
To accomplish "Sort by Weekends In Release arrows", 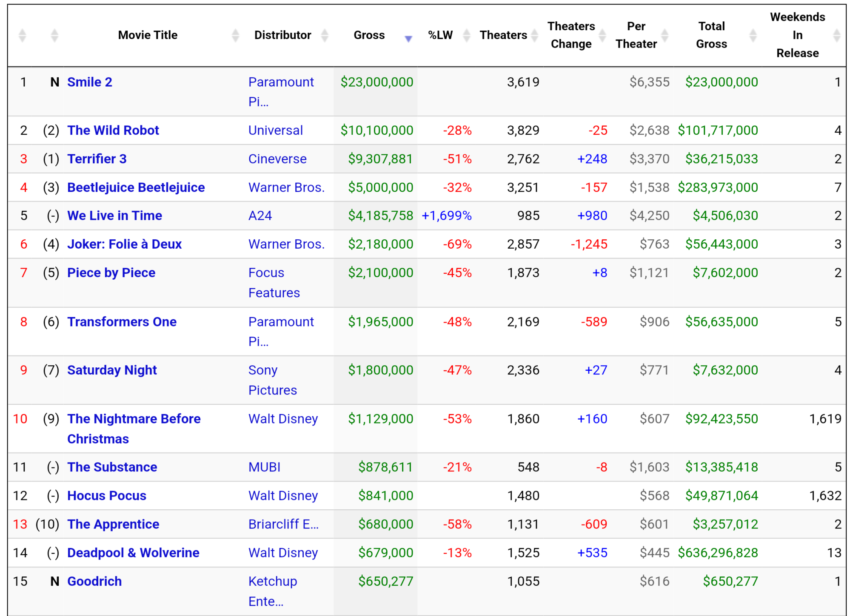I will click(836, 35).
